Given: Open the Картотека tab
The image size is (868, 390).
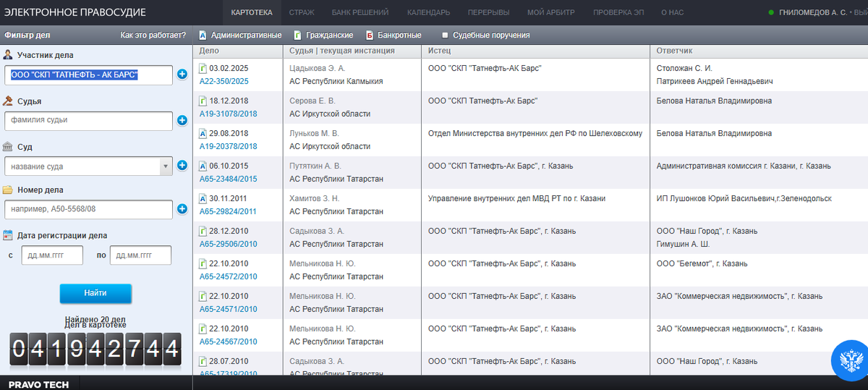Looking at the screenshot, I should 252,12.
